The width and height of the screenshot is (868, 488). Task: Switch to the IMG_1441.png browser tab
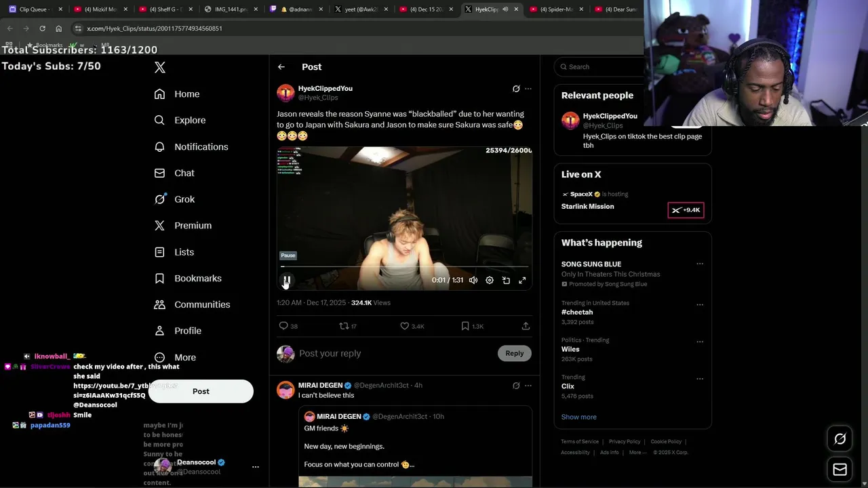232,9
